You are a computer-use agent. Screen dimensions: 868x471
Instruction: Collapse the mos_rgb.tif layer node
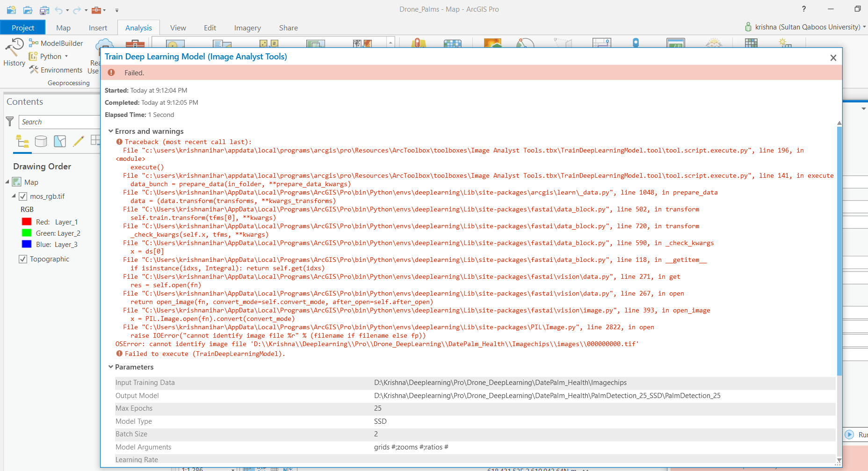tap(14, 196)
